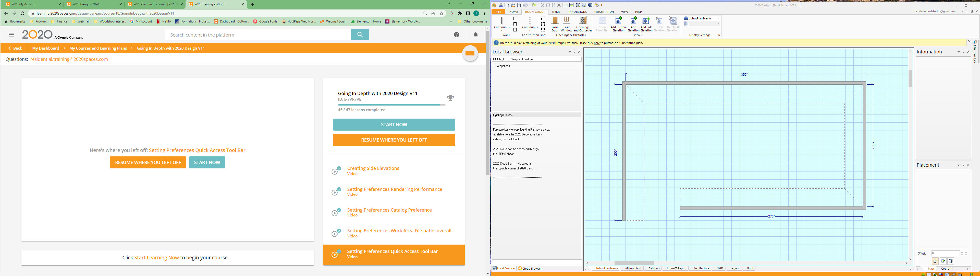Increase the Offset stepper up arrow

[962, 252]
